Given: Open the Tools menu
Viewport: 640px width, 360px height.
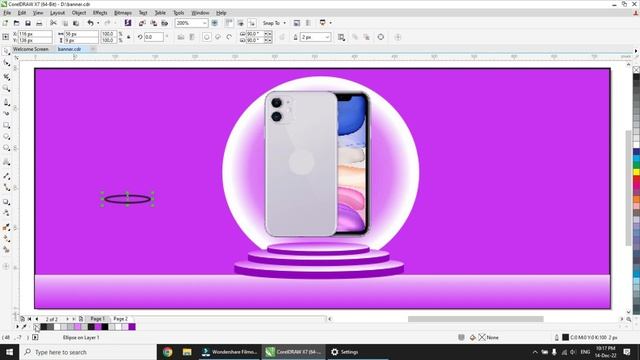Looking at the screenshot, I should pos(179,13).
